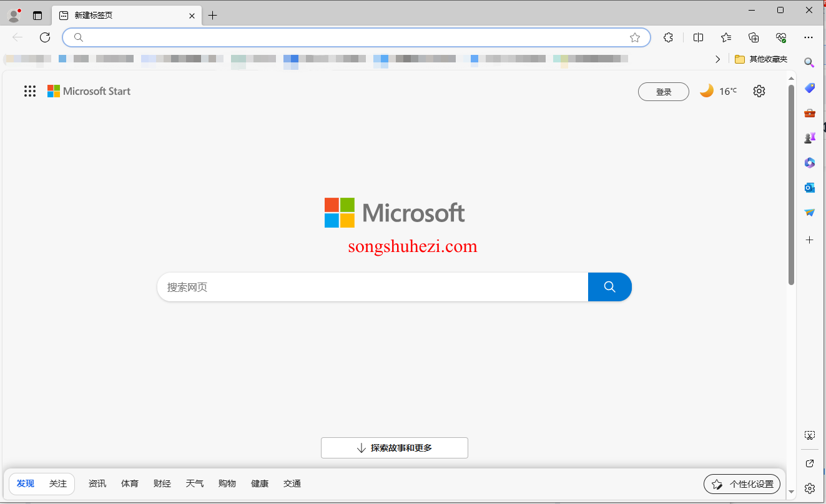Close the 新建标签页 tab
Image resolution: width=826 pixels, height=504 pixels.
[192, 16]
